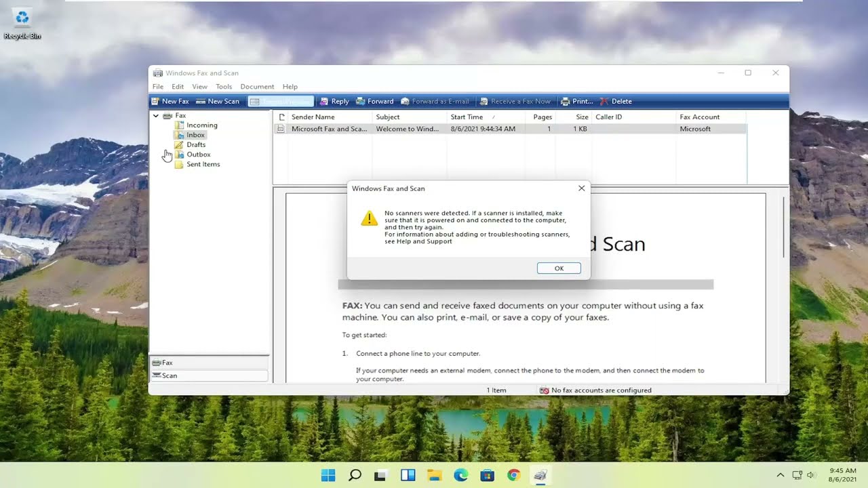Sort by the Size column header

pos(574,117)
